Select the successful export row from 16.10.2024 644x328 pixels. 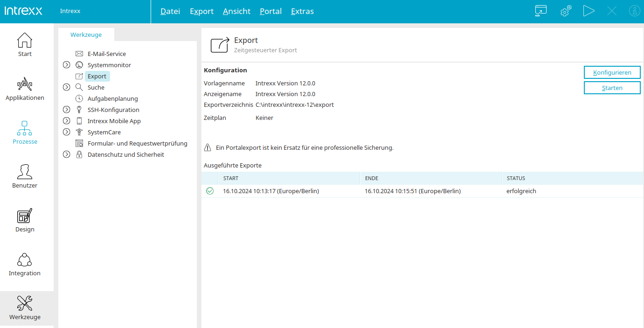373,191
